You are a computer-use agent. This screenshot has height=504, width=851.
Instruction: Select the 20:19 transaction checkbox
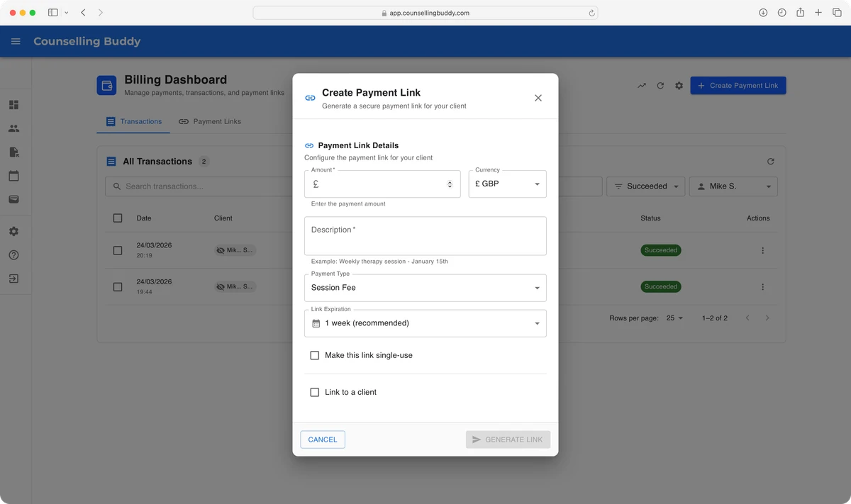tap(118, 250)
